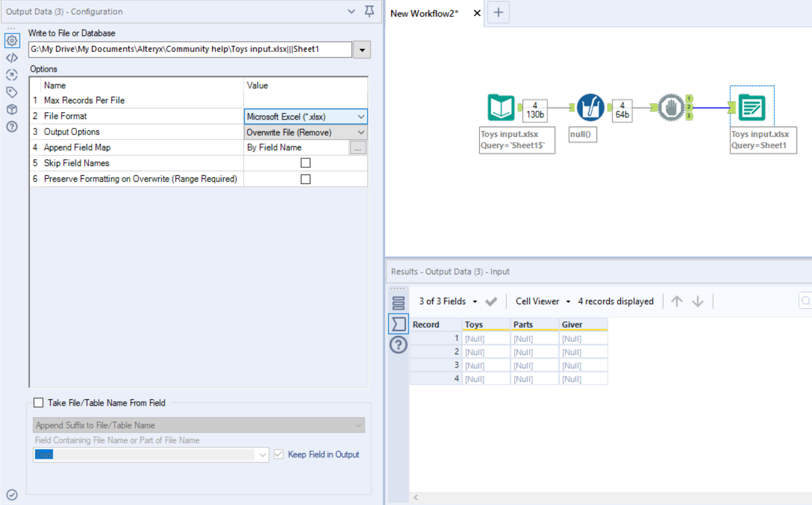Screen dimensions: 812x505
Task: Pin the Output Data configuration panel
Action: [x=369, y=11]
